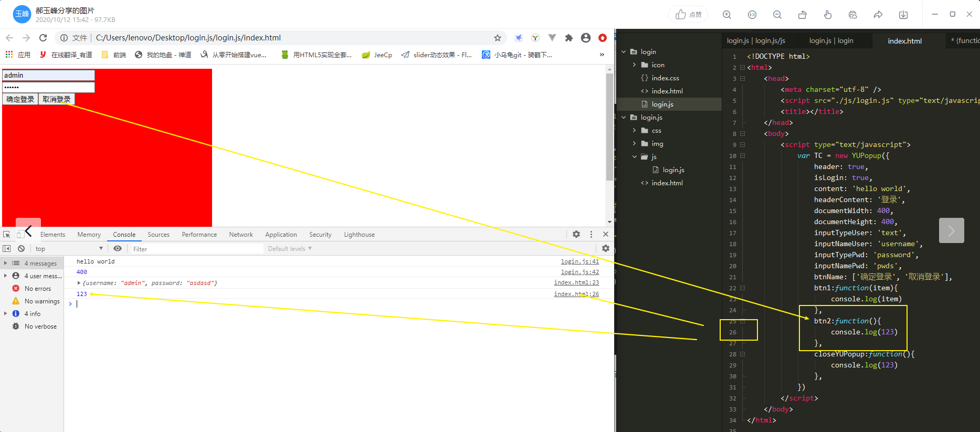The image size is (980, 432).
Task: Reload the browser page
Action: click(43, 38)
